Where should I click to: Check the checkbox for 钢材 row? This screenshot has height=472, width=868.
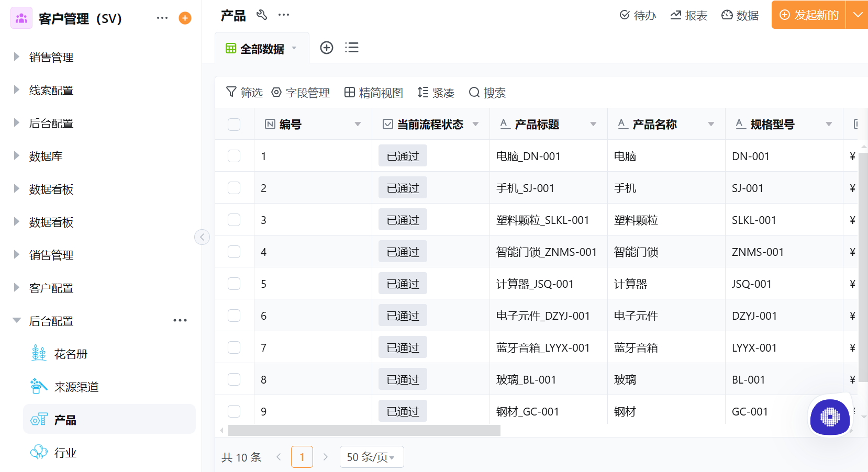pos(234,411)
